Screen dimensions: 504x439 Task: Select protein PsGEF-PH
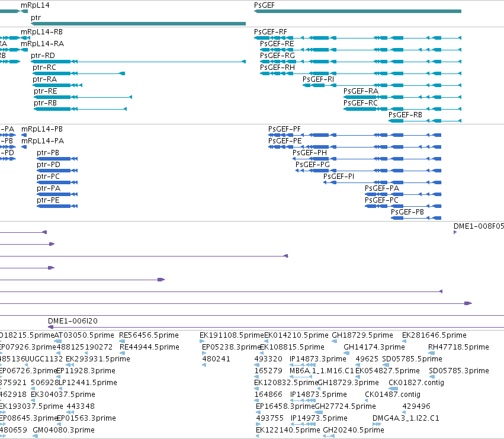coord(367,159)
